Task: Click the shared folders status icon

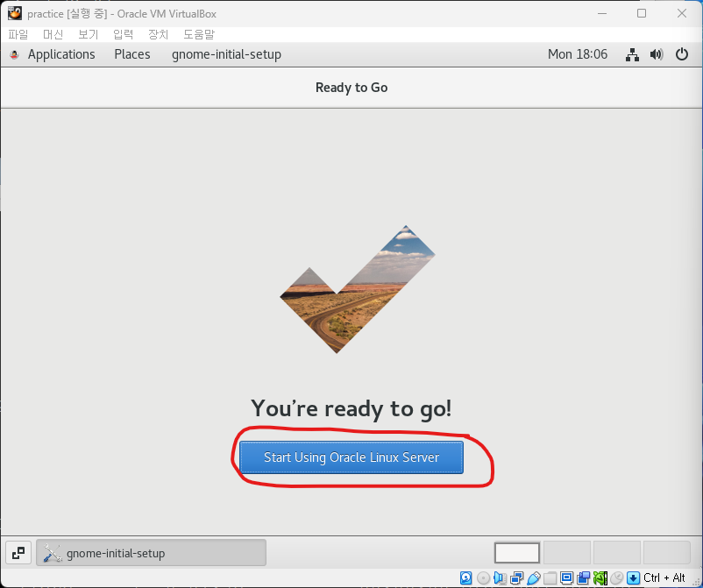Action: [550, 577]
